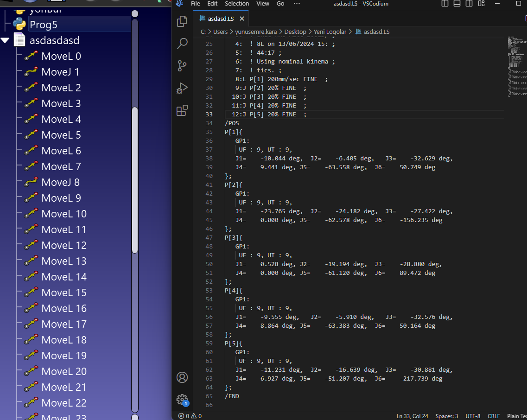Click the CRLF line ending status button
The image size is (527, 420).
[x=494, y=416]
